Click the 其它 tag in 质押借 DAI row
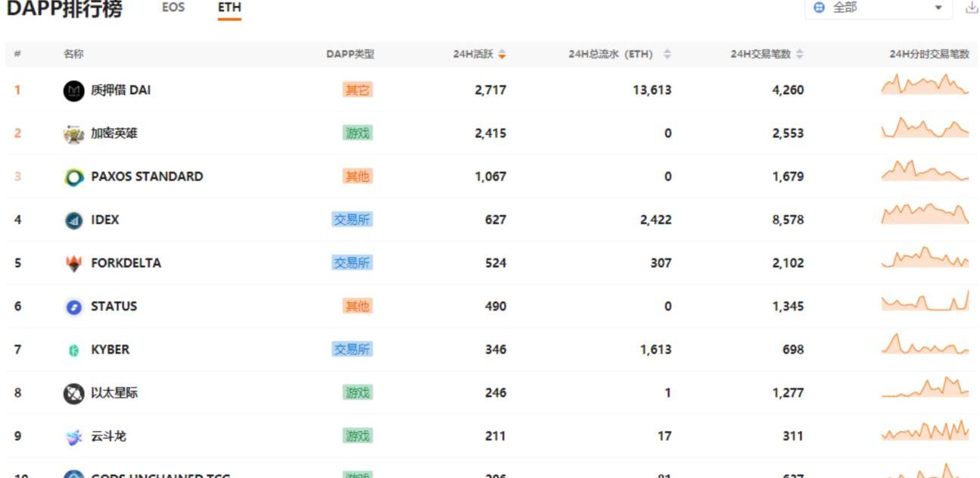Screen dimensions: 980x478 (357, 89)
